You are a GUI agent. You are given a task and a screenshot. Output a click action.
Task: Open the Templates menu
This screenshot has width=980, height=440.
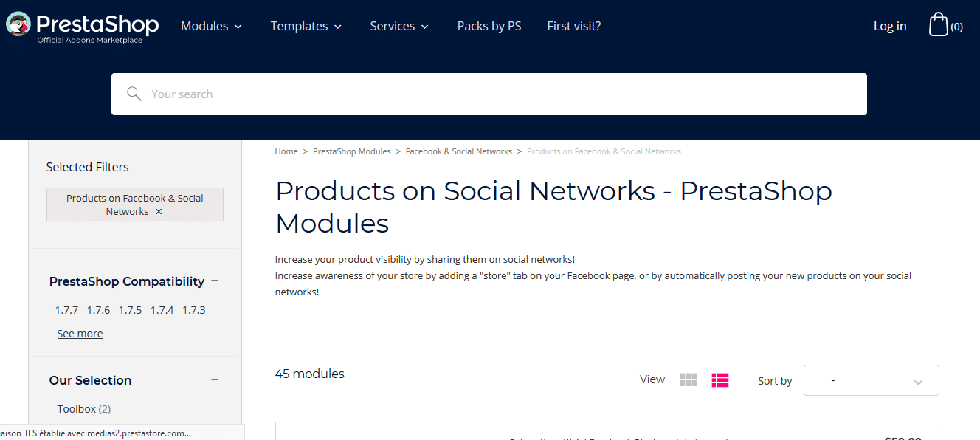(x=306, y=26)
